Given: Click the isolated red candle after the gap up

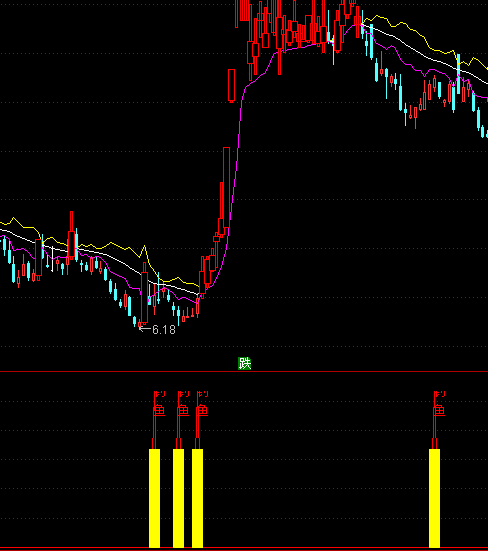Looking at the screenshot, I should click(x=231, y=85).
